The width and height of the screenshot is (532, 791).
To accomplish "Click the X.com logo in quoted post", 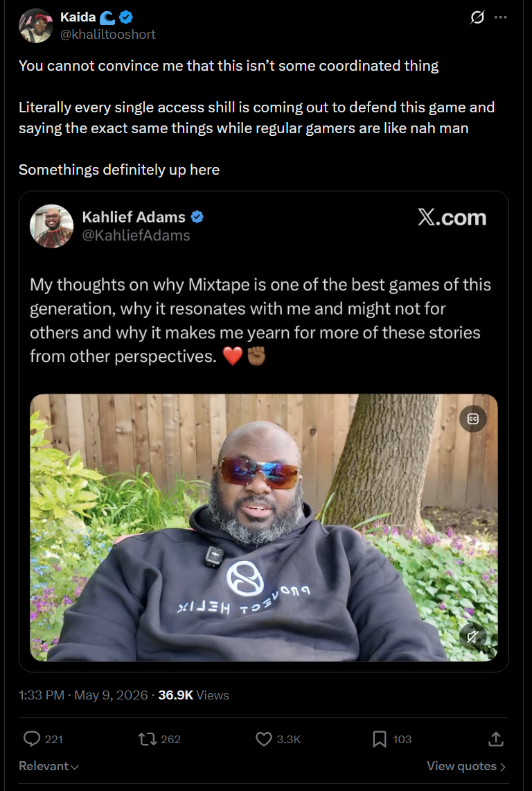I will [452, 218].
